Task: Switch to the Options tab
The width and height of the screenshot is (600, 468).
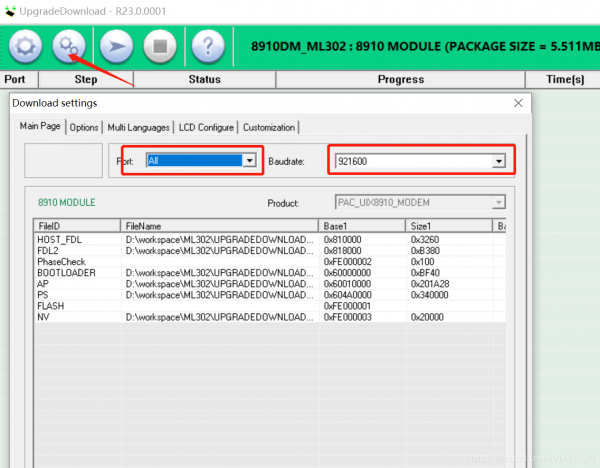Action: coord(84,127)
